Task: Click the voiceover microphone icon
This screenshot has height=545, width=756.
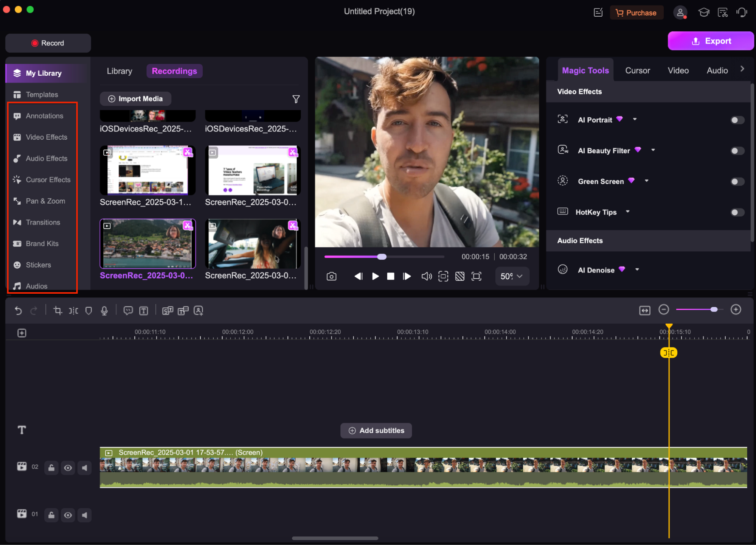Action: tap(104, 311)
